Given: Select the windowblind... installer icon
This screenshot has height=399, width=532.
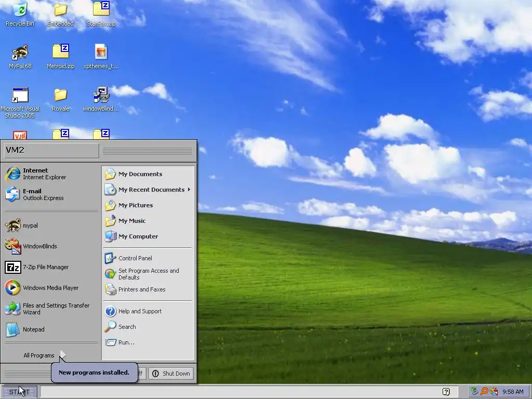Looking at the screenshot, I should [x=101, y=100].
